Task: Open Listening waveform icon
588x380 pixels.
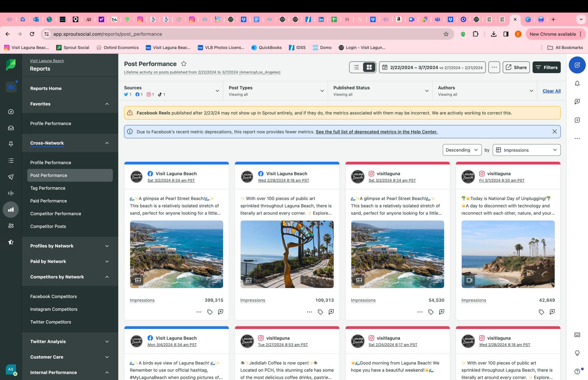Action: [11, 193]
